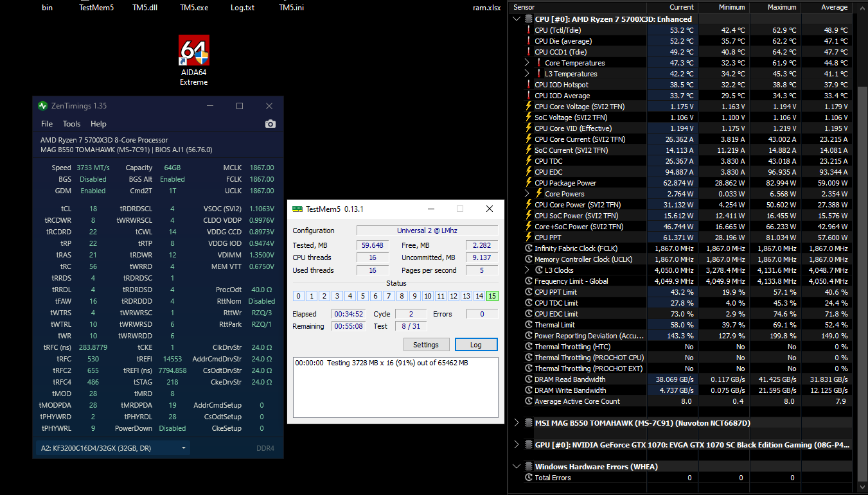
Task: Click chip icon beside MSI MAG B550 TOMAHAWK
Action: (529, 423)
